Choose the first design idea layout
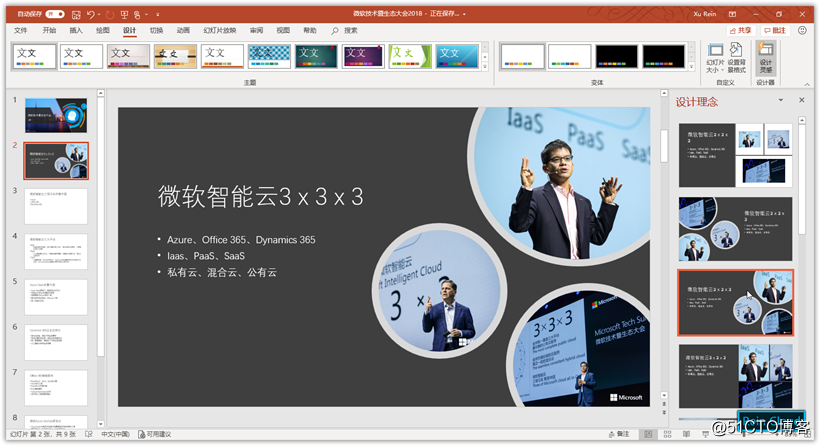820x446 pixels. pos(735,155)
